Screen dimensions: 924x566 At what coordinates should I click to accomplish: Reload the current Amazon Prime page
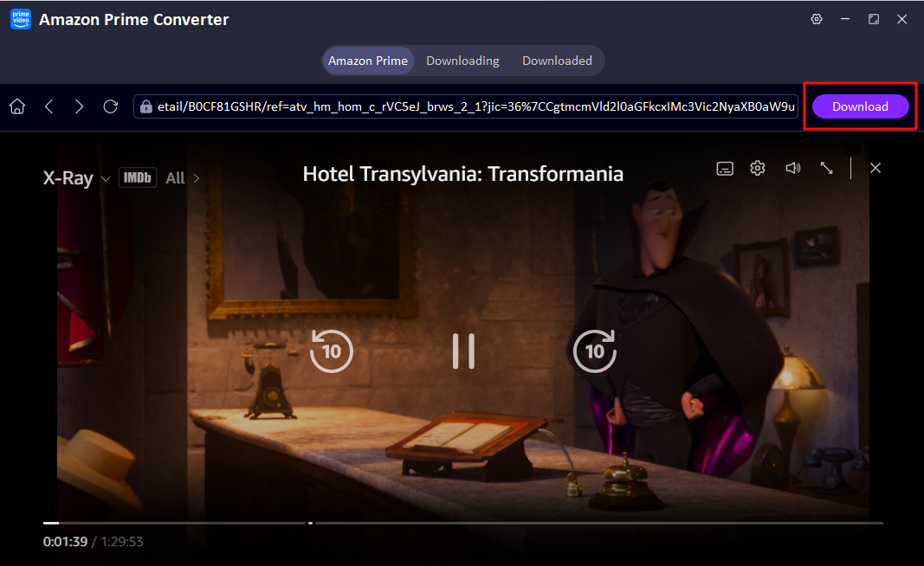110,106
